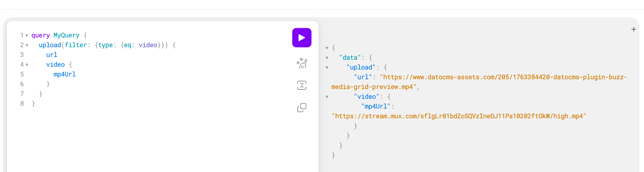The height and width of the screenshot is (172, 644).
Task: Click the url field on line 3
Action: [x=51, y=55]
